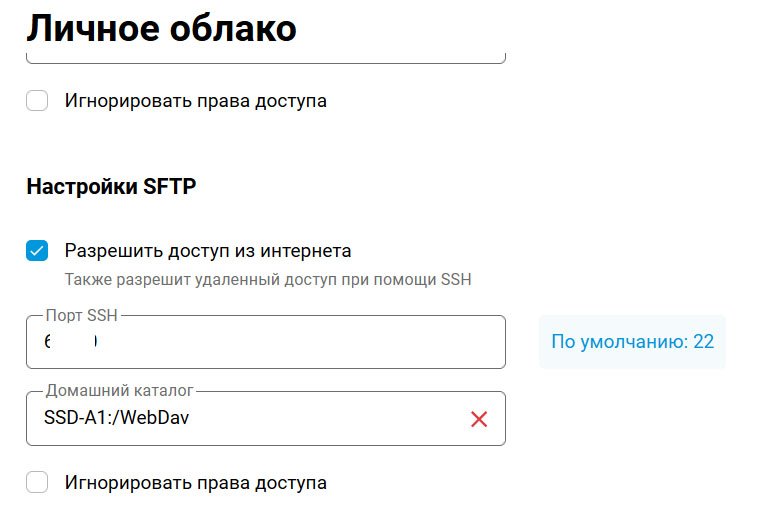This screenshot has height=525, width=776.
Task: Click the masked SSH port value
Action: pyautogui.click(x=70, y=341)
